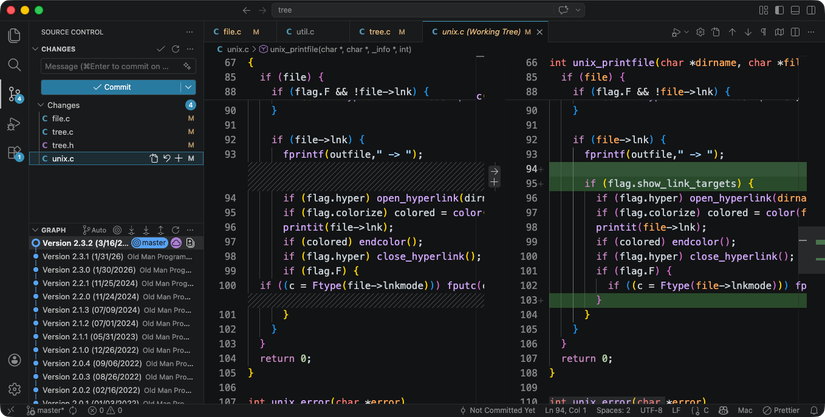Open Source Control views more actions

pos(189,32)
